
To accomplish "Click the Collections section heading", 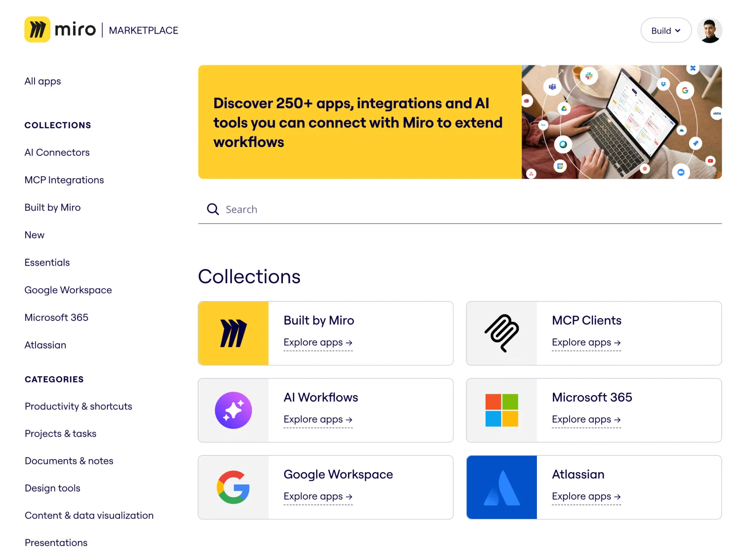I will point(249,277).
